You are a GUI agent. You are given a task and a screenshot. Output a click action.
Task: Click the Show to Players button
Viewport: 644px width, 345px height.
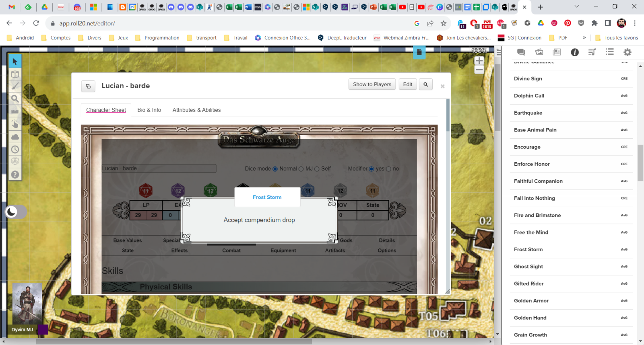[x=372, y=84]
